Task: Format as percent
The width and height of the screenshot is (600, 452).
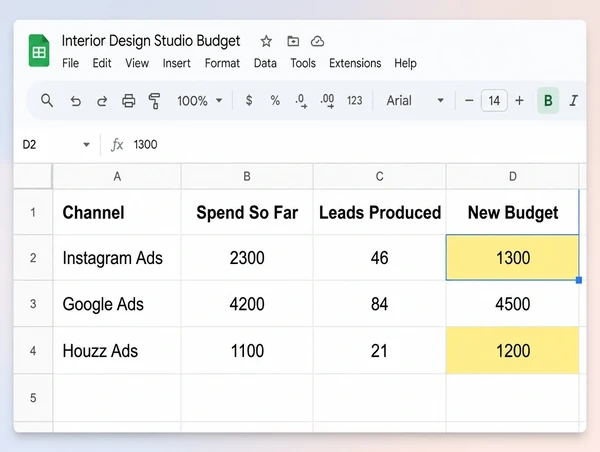Action: tap(275, 100)
